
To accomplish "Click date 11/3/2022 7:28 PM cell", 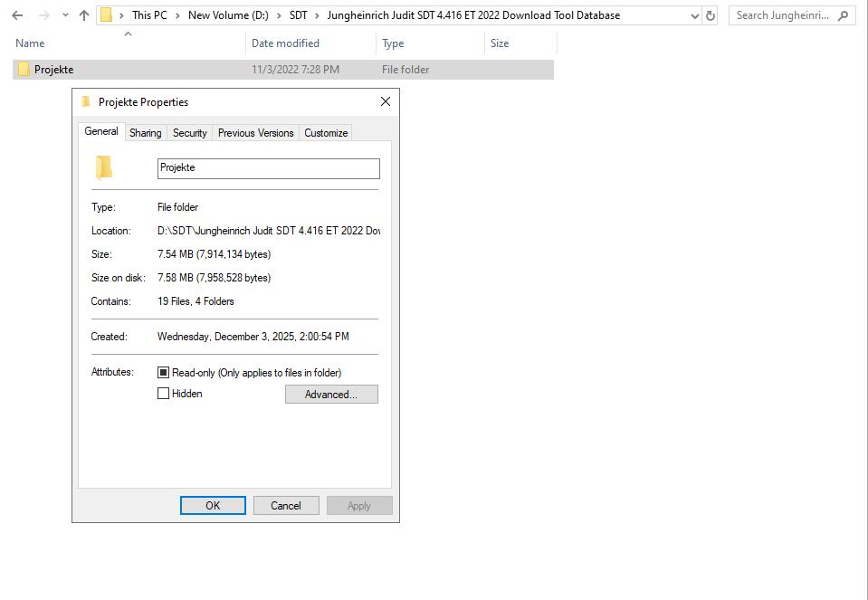I will point(296,70).
